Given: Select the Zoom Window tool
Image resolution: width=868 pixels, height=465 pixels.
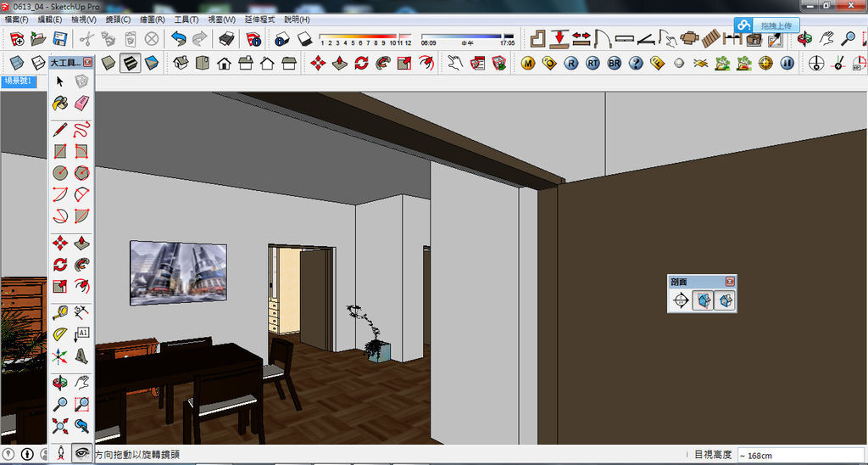Looking at the screenshot, I should click(x=82, y=404).
